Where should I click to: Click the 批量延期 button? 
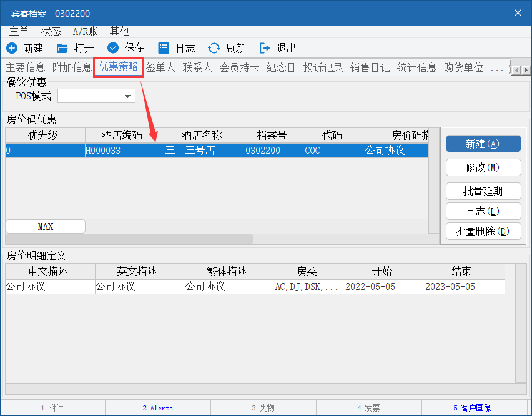point(483,191)
